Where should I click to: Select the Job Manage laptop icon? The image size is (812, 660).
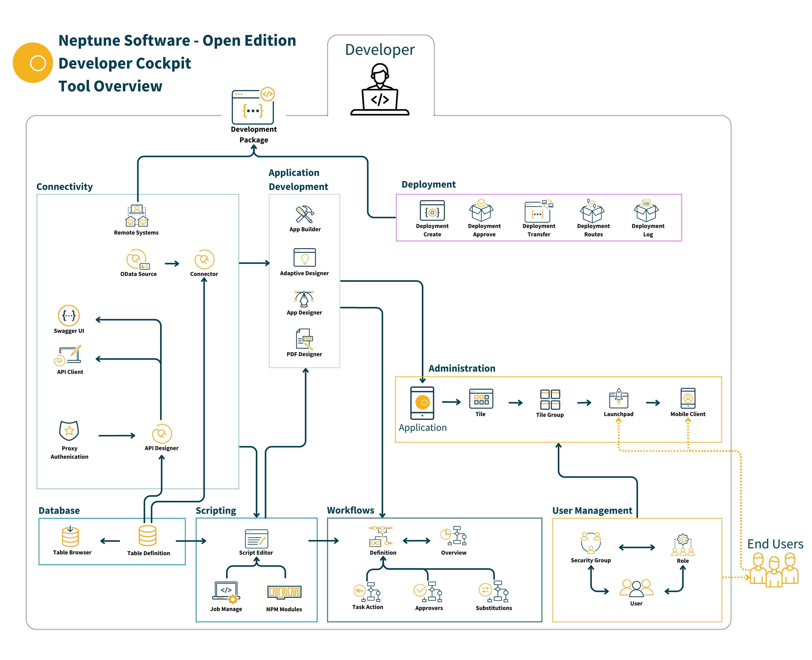[x=226, y=592]
